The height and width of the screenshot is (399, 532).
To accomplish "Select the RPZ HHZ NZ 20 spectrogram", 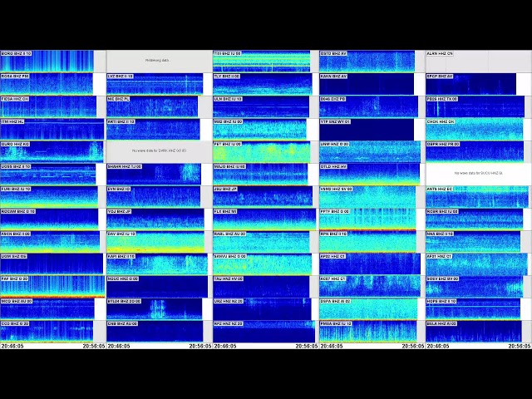I will 264,332.
